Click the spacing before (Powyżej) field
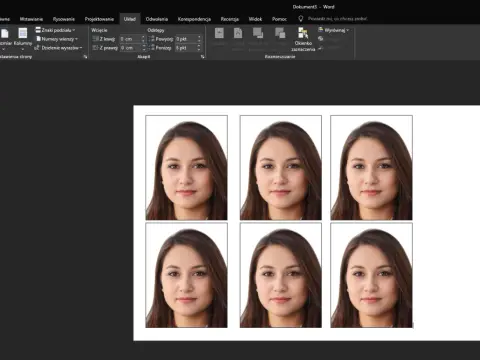Image resolution: width=480 pixels, height=360 pixels. click(x=186, y=39)
